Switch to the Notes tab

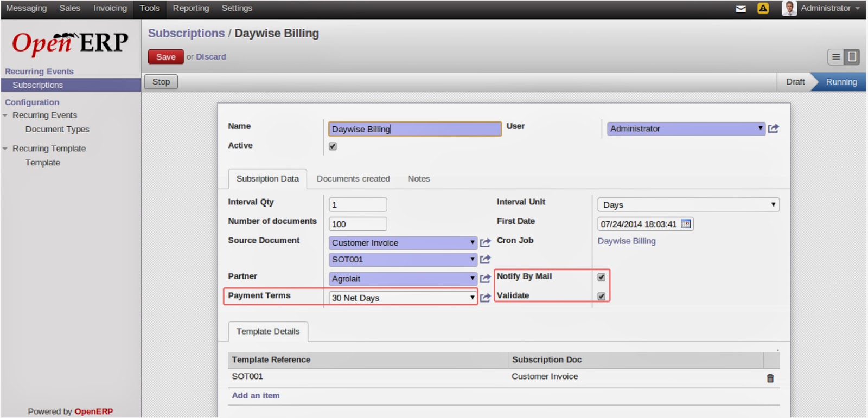pyautogui.click(x=419, y=179)
